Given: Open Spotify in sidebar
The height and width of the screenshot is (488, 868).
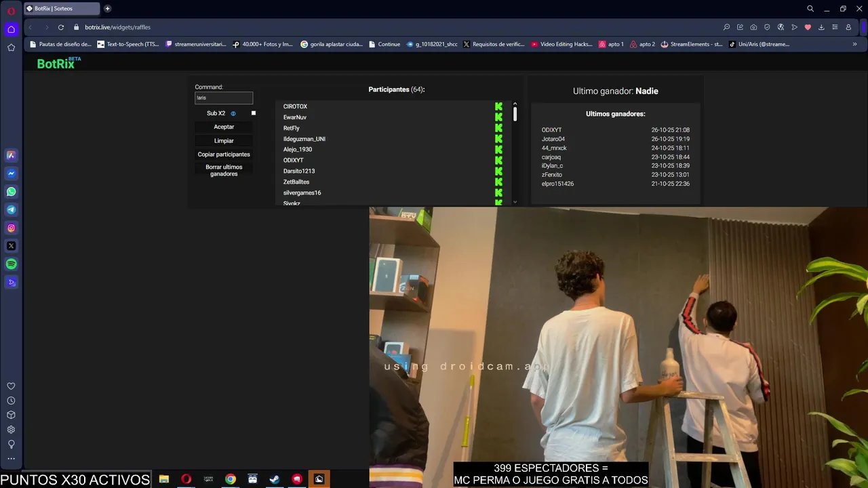Looking at the screenshot, I should click(11, 264).
